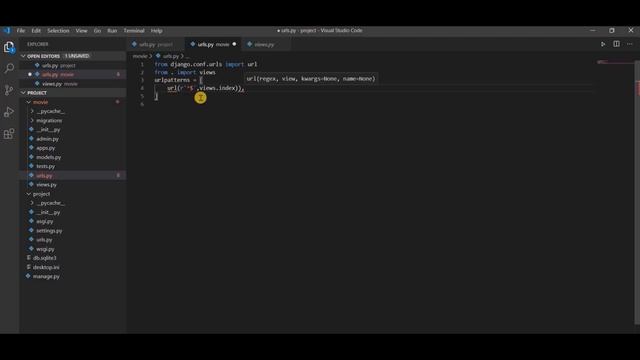The width and height of the screenshot is (640, 360).
Task: Open apps.py in the file tree
Action: click(73, 148)
